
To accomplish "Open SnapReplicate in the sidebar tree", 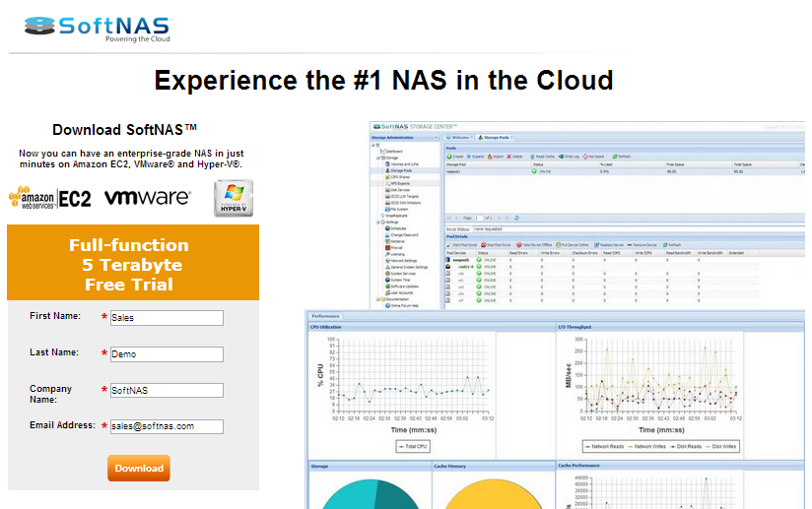I will [x=394, y=216].
